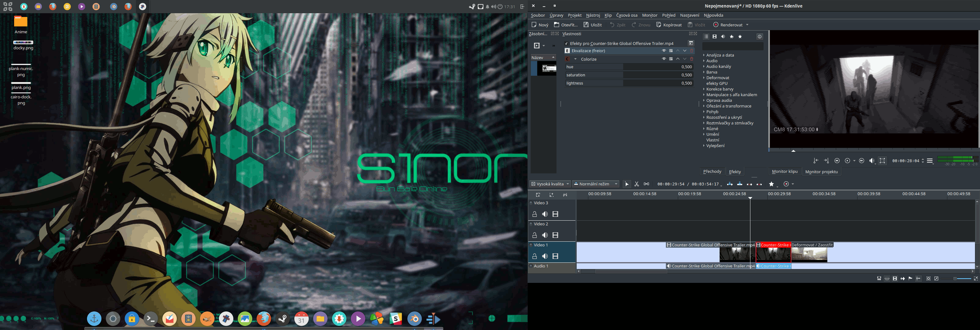The height and width of the screenshot is (330, 980).
Task: Open the monitor hamburger options menu
Action: point(930,161)
